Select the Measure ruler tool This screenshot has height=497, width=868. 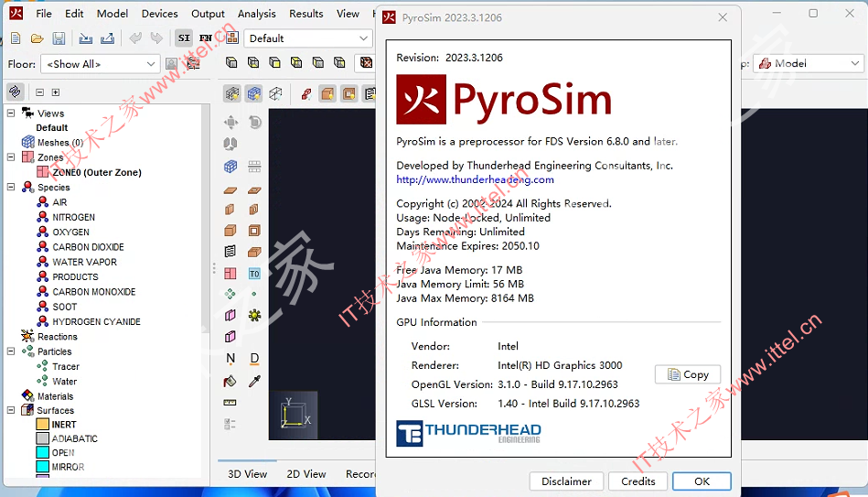230,402
